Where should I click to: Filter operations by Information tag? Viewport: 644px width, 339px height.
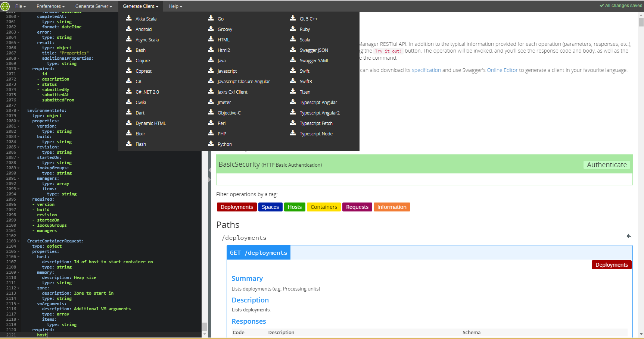pos(392,207)
